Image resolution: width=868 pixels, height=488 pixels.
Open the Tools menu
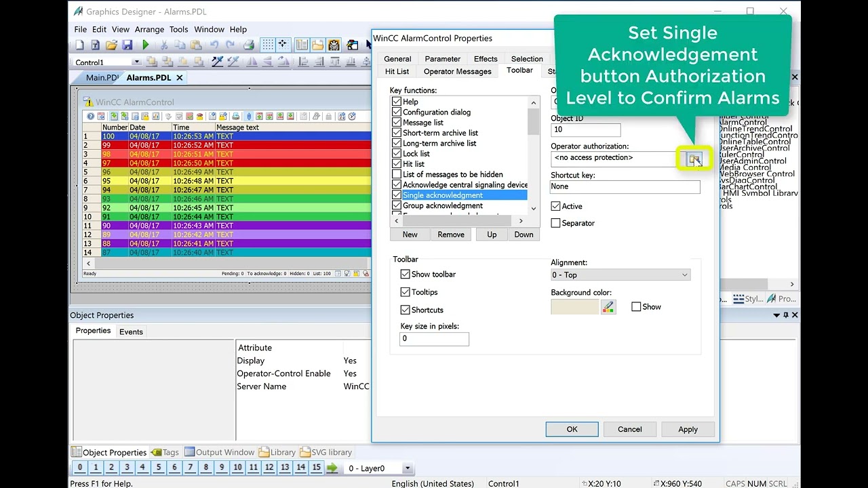pyautogui.click(x=179, y=29)
